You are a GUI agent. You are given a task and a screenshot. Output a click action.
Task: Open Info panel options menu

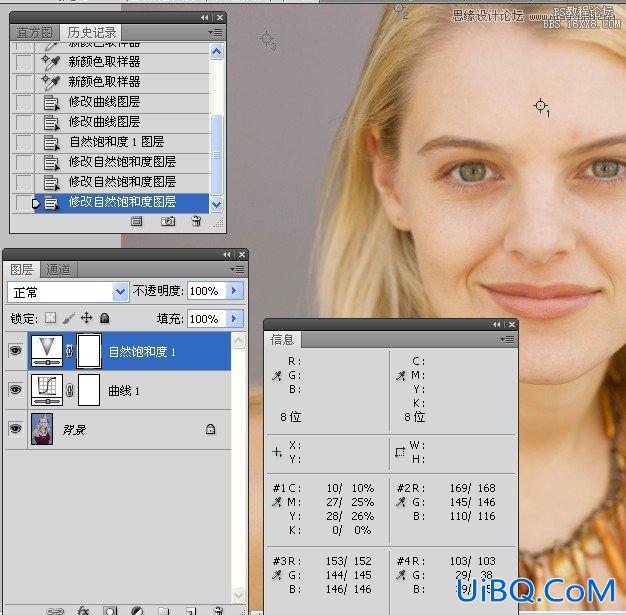pos(508,339)
